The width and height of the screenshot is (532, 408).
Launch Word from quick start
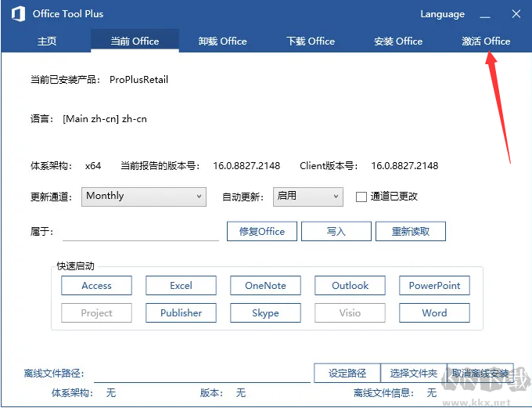[435, 313]
